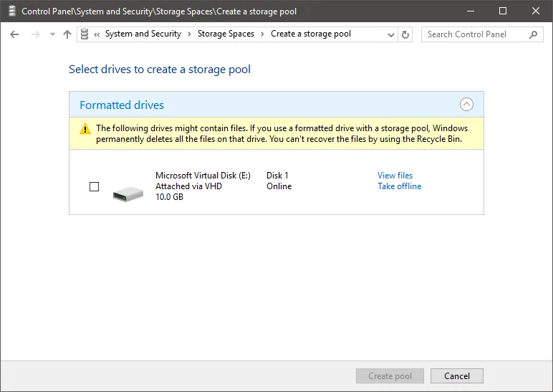
Task: Navigate to System and Security breadcrumb
Action: (143, 34)
